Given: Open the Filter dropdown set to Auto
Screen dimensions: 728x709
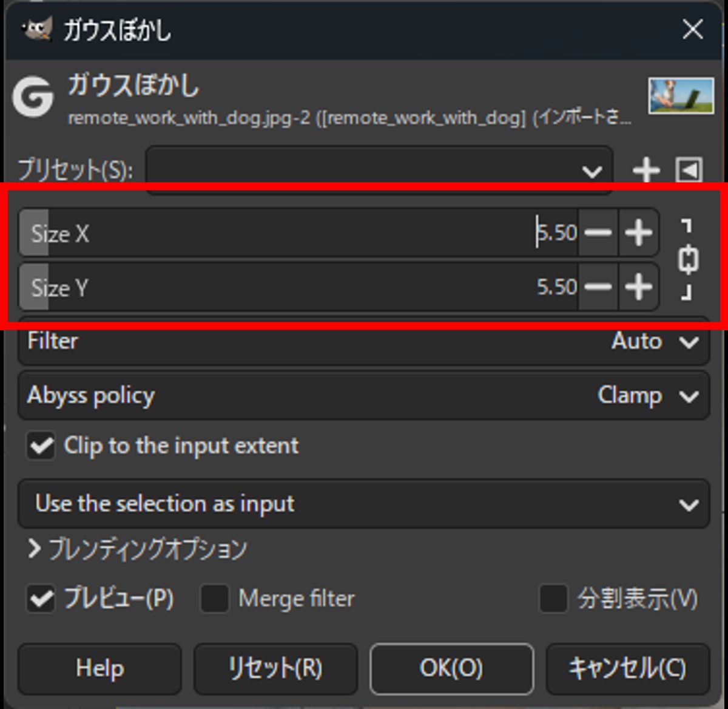Looking at the screenshot, I should click(x=363, y=342).
